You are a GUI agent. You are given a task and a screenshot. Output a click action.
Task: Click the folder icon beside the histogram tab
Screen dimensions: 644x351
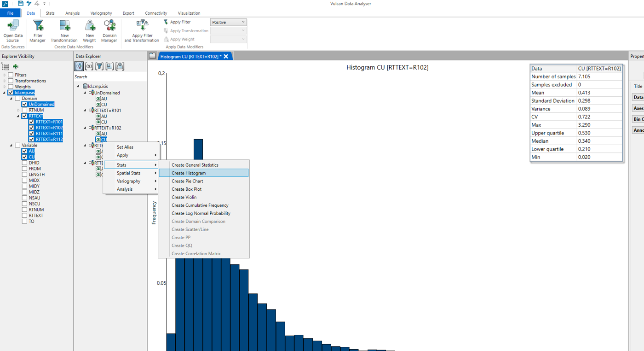152,56
